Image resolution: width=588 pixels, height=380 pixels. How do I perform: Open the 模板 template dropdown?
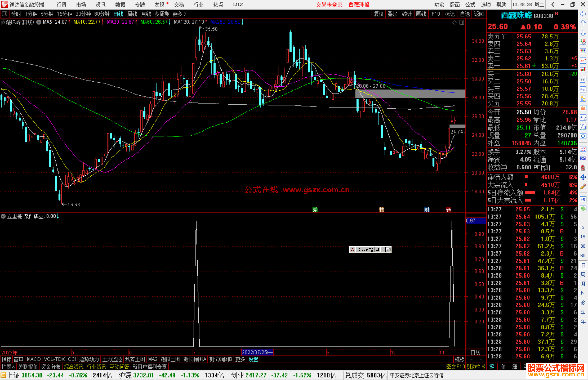point(460,359)
